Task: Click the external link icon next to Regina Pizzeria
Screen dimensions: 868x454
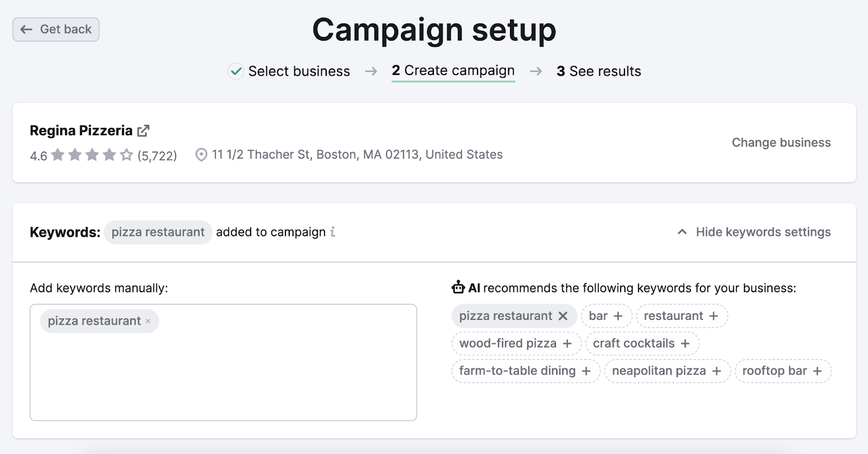Action: 144,130
